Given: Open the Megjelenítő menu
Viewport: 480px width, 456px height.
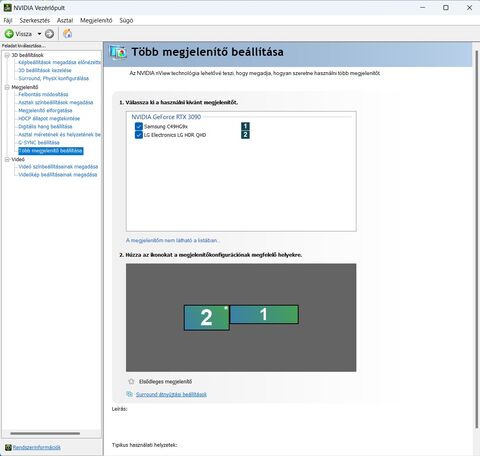Looking at the screenshot, I should click(96, 20).
